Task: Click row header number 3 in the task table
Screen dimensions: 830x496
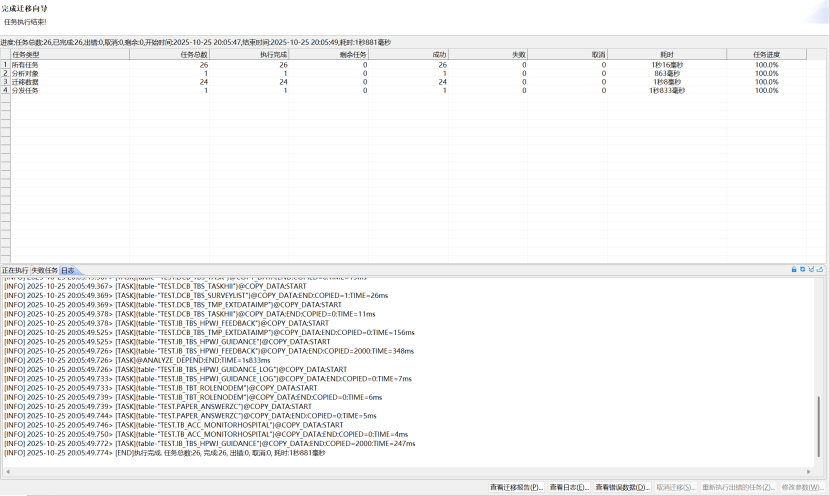Action: [5, 82]
